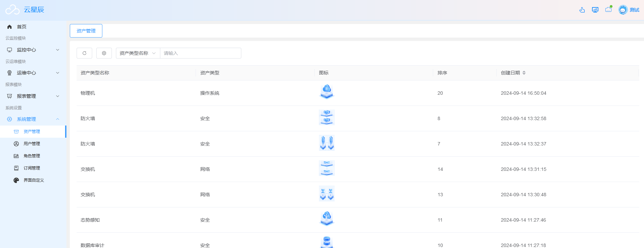Open the cloud notification icon in header
The height and width of the screenshot is (248, 644).
pos(609,9)
